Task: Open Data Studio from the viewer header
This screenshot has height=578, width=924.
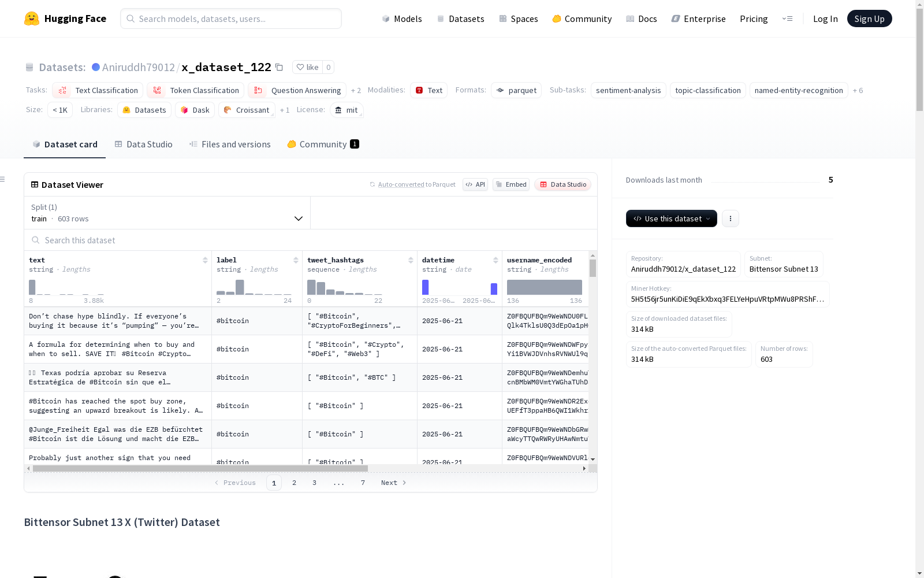Action: 563,184
